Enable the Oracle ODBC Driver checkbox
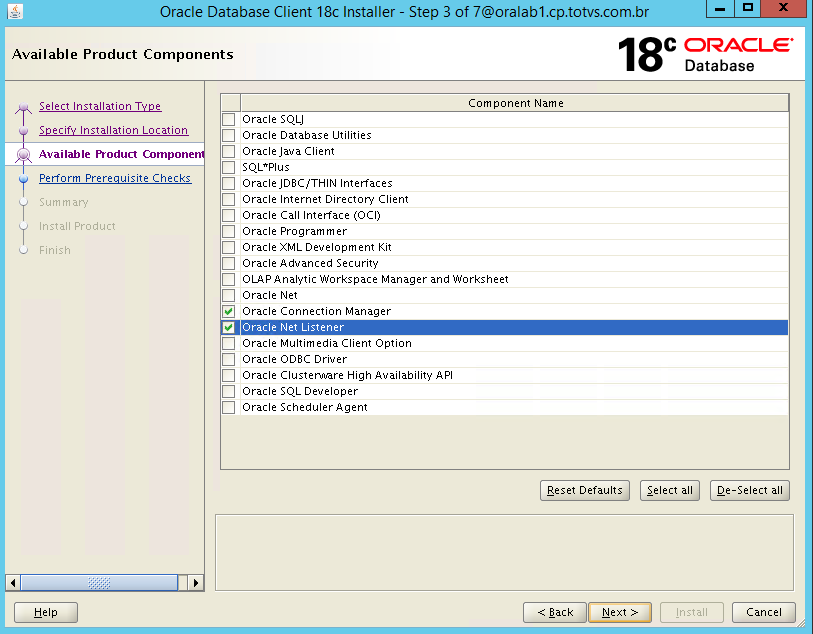Viewport: 813px width, 634px height. [x=229, y=359]
